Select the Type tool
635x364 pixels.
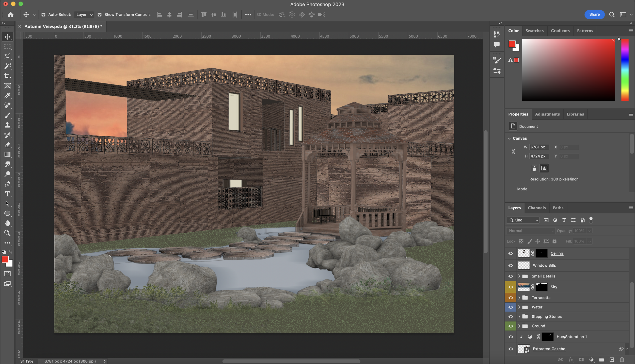pyautogui.click(x=7, y=194)
